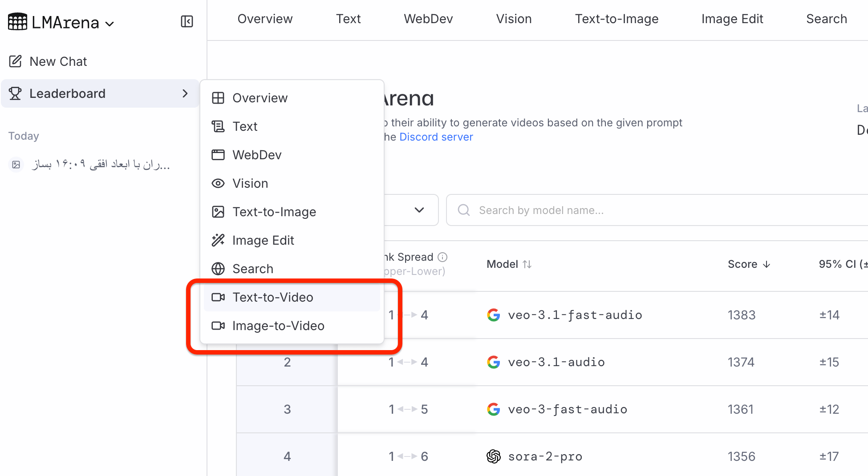Toggle Model column sort order
868x476 pixels.
click(527, 264)
